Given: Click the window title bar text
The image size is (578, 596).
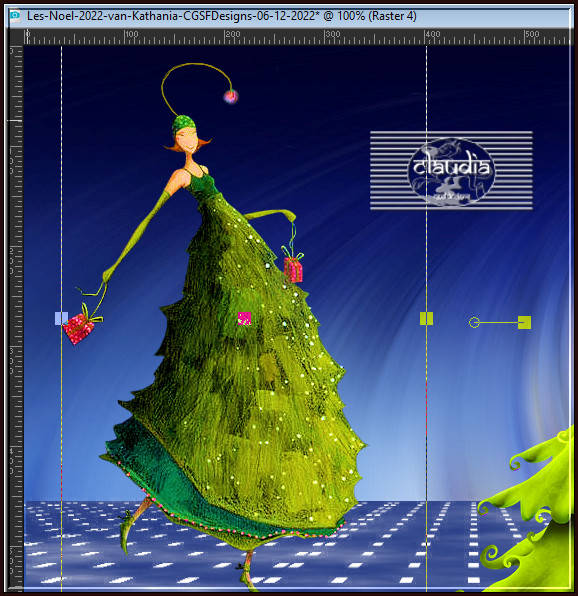Looking at the screenshot, I should tap(222, 16).
